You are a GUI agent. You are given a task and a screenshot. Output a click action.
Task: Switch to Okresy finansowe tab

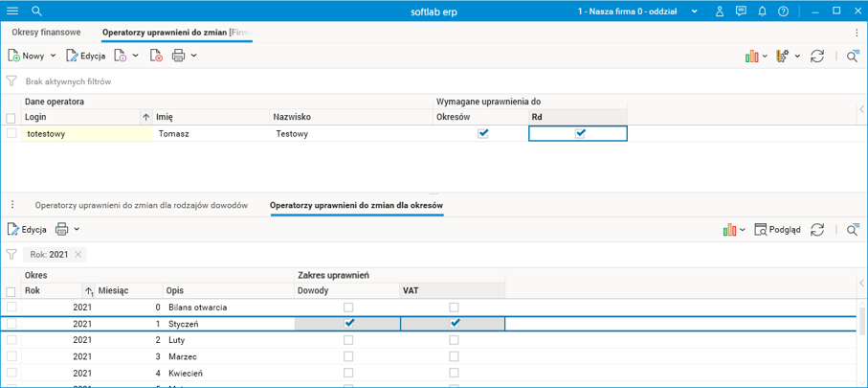(46, 32)
